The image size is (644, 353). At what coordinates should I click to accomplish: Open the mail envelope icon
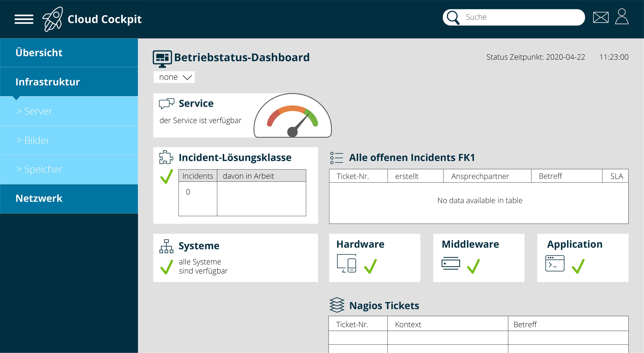(x=601, y=17)
